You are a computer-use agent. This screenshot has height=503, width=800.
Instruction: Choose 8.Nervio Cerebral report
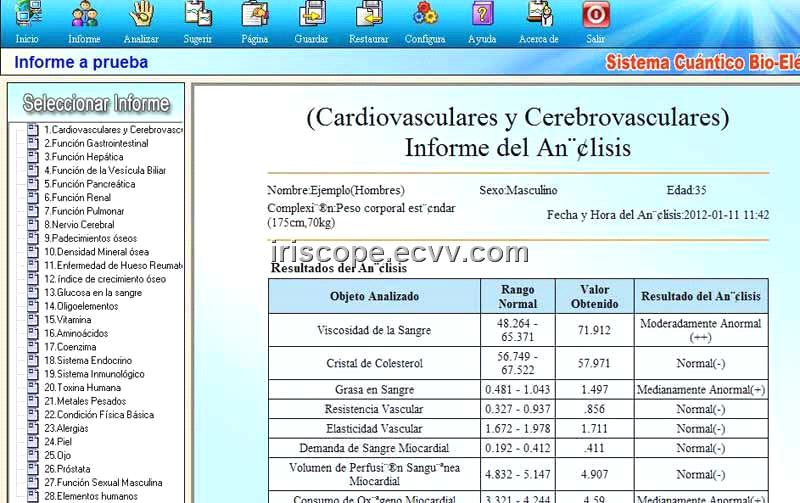[79, 225]
